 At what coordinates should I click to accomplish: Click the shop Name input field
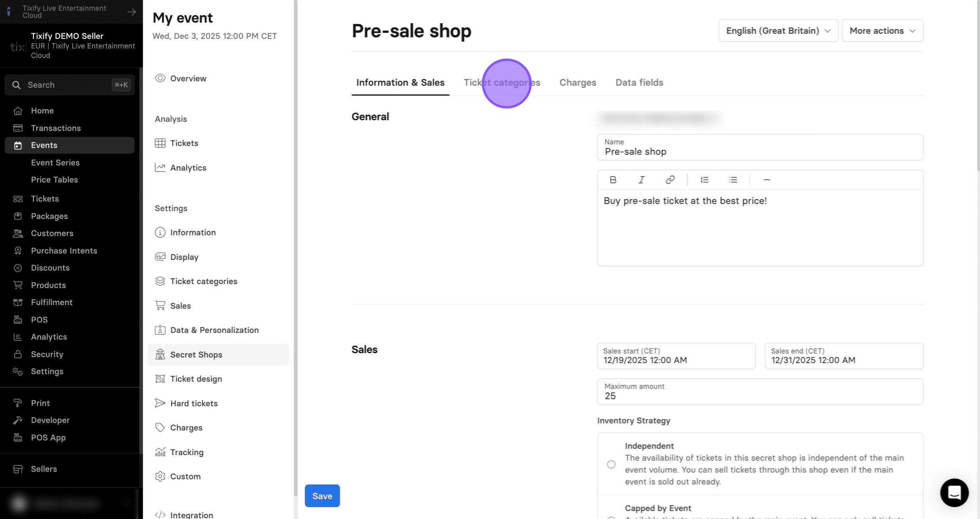(760, 147)
